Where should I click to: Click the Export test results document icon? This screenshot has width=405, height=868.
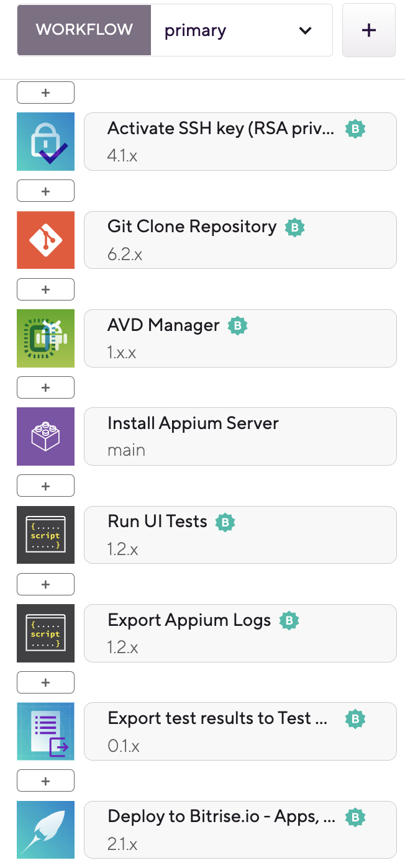[45, 731]
